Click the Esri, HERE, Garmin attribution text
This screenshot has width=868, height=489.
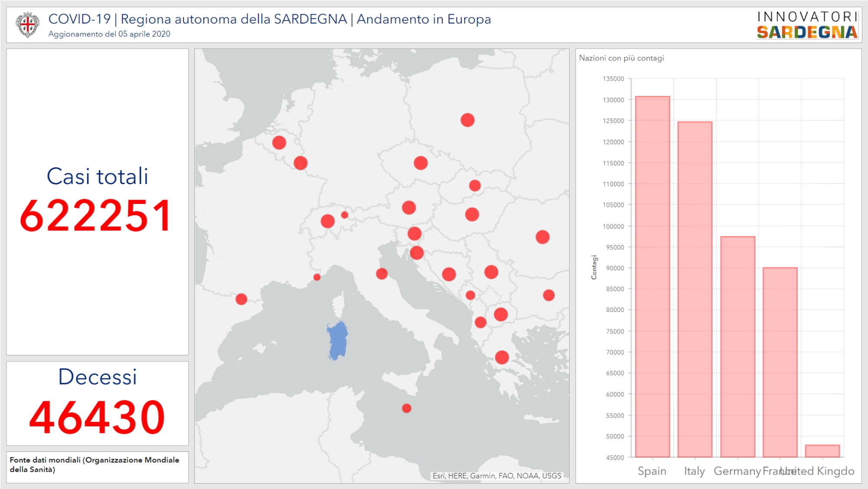click(x=496, y=476)
